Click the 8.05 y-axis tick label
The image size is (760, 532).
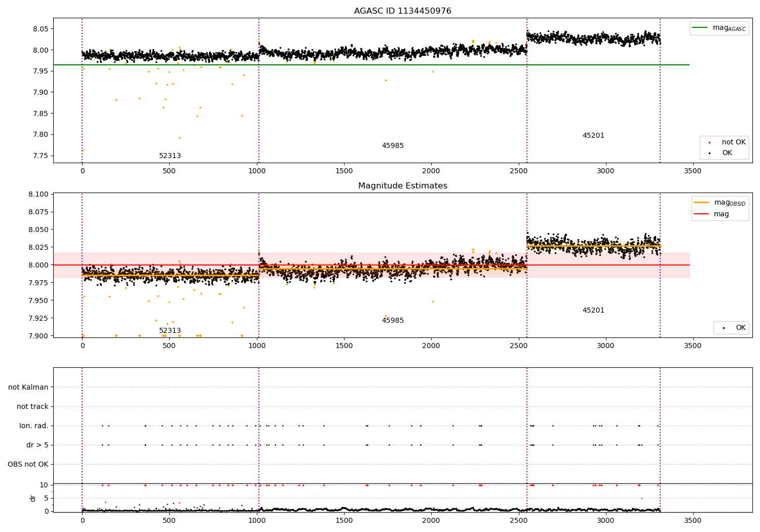click(x=40, y=29)
